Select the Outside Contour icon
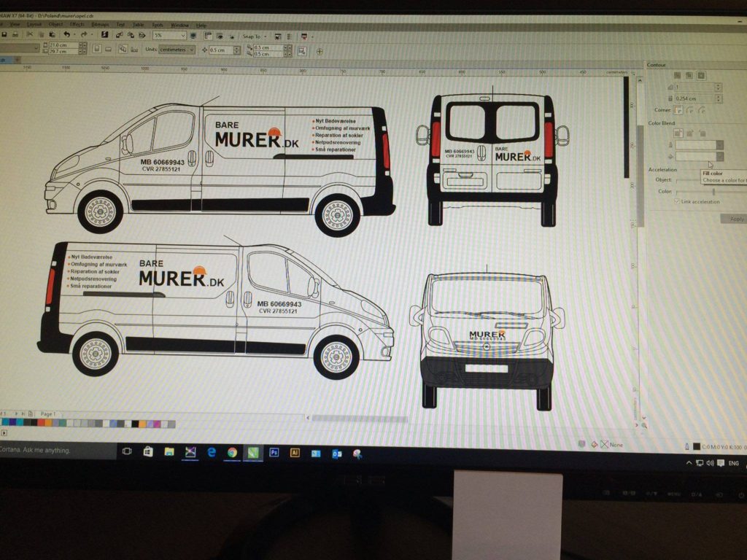The image size is (747, 560). (x=701, y=75)
